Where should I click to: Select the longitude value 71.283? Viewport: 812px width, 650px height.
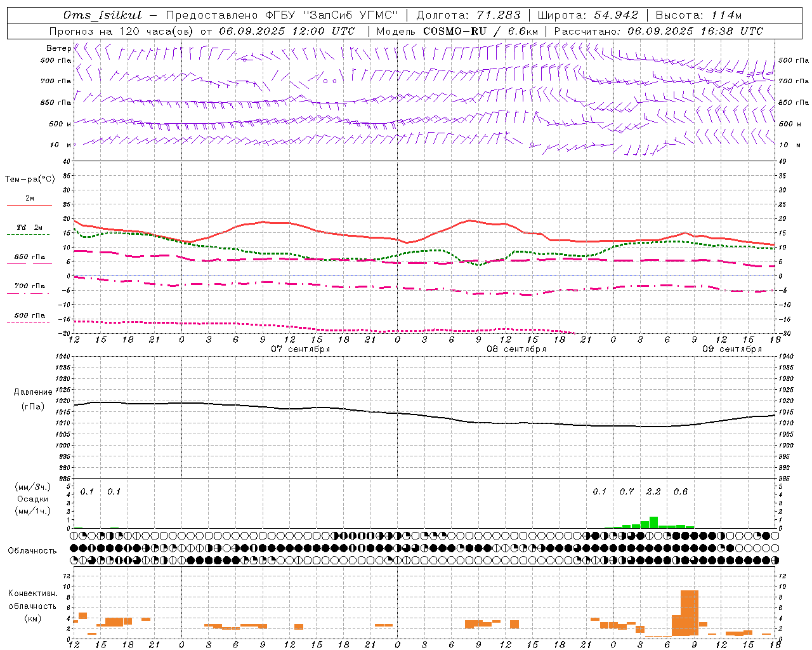[x=497, y=15]
